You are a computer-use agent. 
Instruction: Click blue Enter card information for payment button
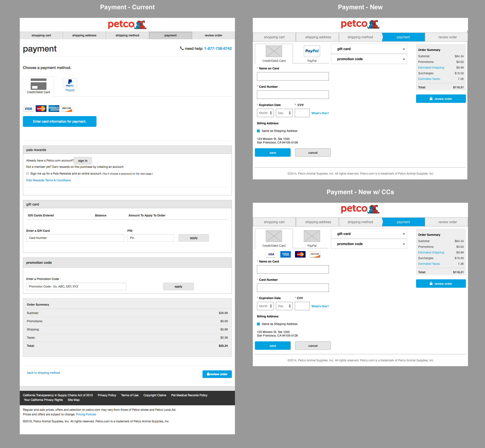pos(60,121)
